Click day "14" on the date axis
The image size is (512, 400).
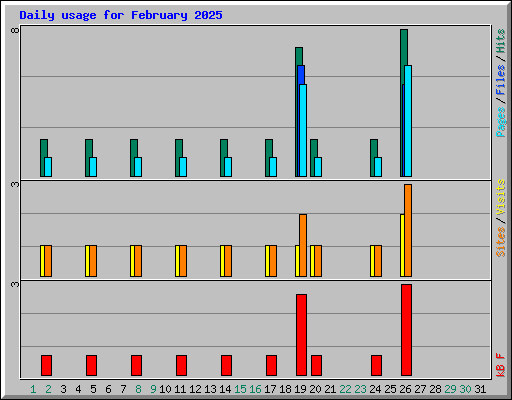click(x=225, y=389)
